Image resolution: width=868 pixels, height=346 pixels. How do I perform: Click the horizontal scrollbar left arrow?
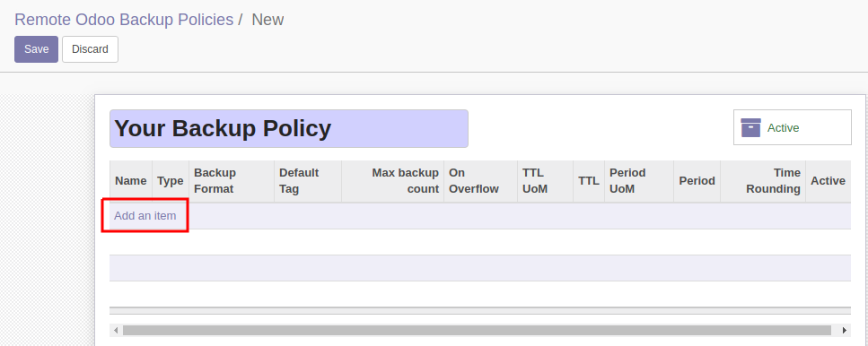click(116, 331)
